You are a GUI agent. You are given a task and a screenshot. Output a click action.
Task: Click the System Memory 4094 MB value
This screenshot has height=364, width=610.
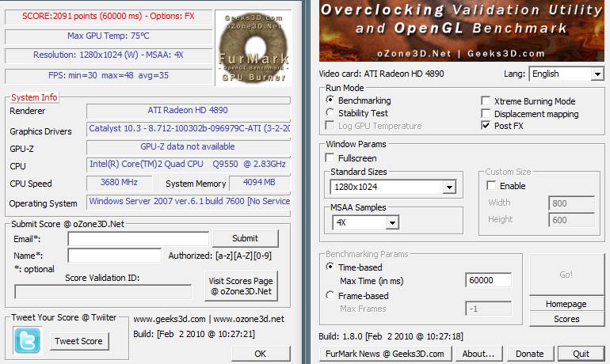point(259,182)
